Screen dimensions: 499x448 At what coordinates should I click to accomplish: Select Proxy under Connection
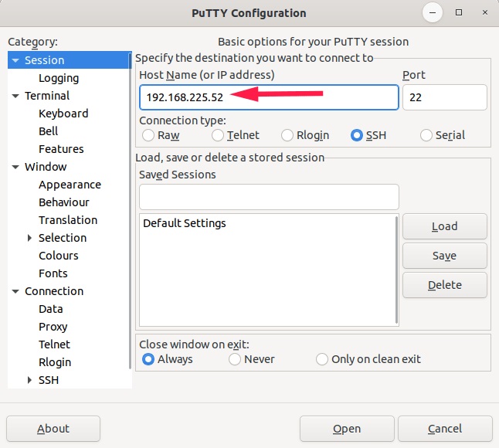(x=53, y=327)
